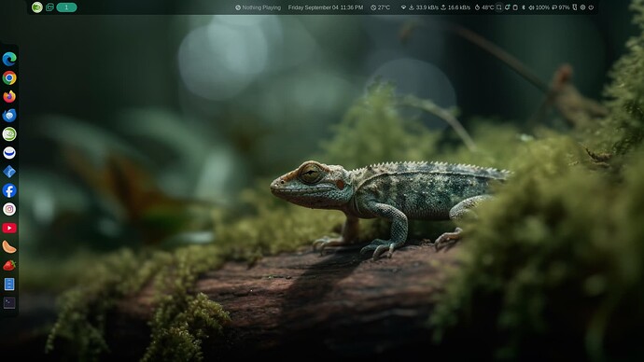Viewport: 644px width, 362px height.
Task: Click the 16.6 kB/s upload speed indicator
Action: click(455, 7)
